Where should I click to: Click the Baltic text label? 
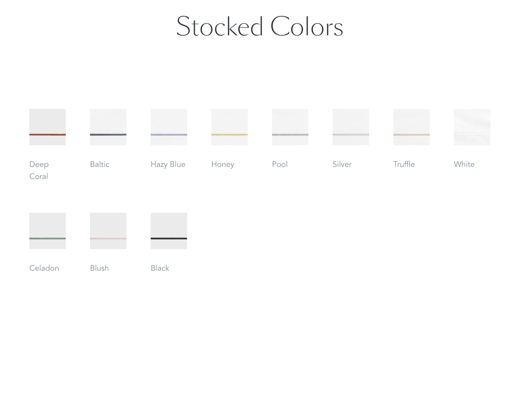(100, 164)
